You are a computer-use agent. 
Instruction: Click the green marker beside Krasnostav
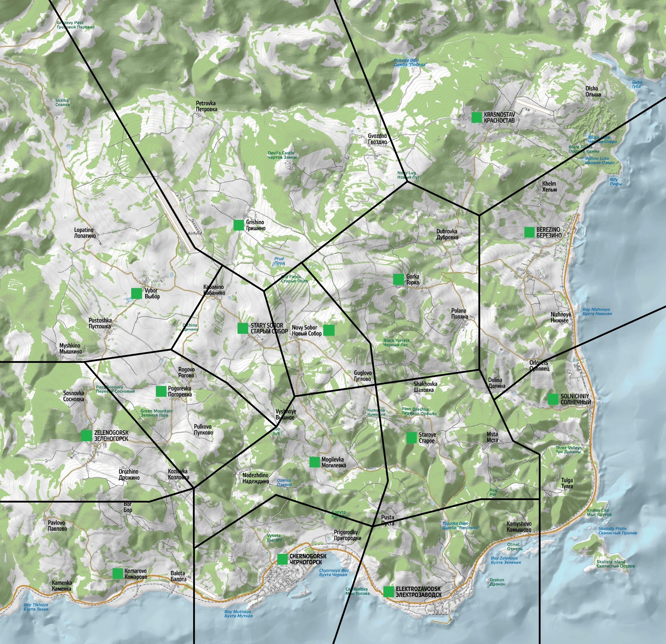click(476, 117)
